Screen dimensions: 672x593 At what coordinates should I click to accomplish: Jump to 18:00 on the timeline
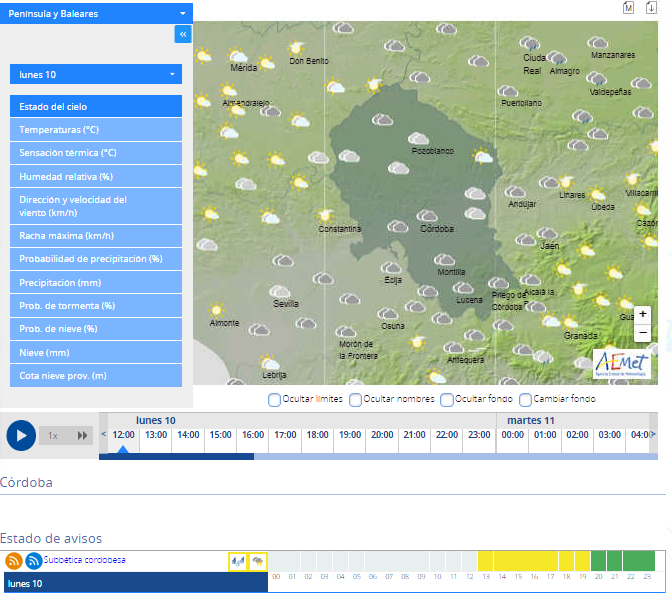point(317,435)
